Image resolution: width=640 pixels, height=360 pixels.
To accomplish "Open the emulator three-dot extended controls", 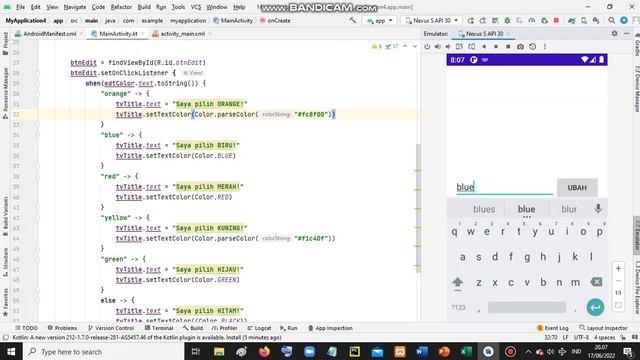I will (545, 47).
